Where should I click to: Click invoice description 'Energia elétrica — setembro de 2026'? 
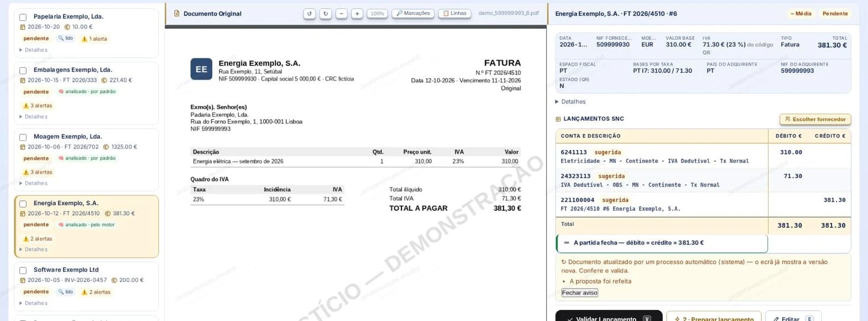pos(238,162)
